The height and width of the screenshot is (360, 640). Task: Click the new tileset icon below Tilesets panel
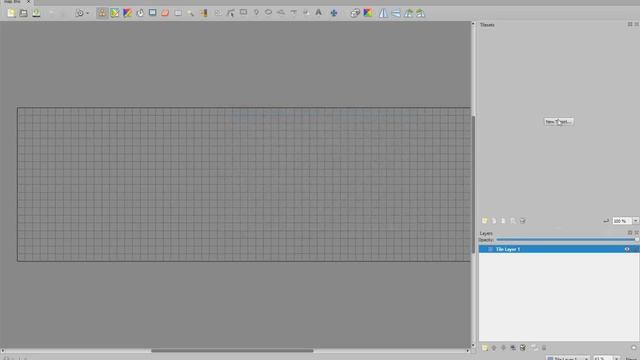[484, 221]
